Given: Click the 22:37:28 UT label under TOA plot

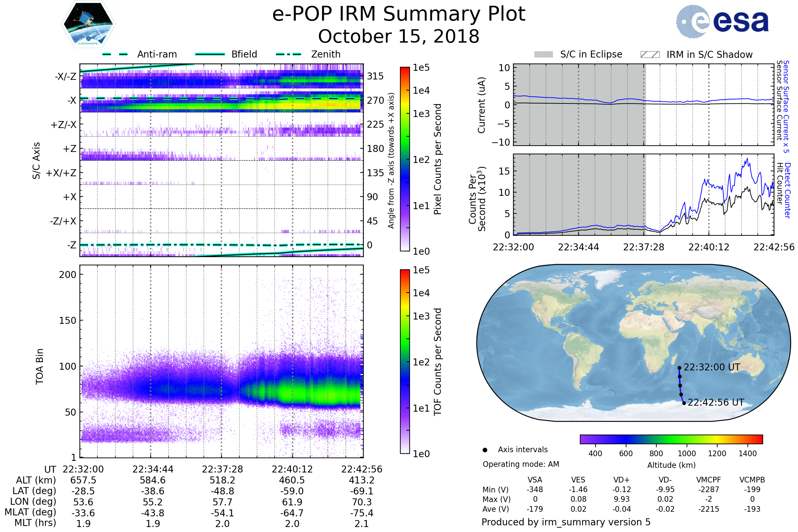Looking at the screenshot, I should click(x=222, y=469).
